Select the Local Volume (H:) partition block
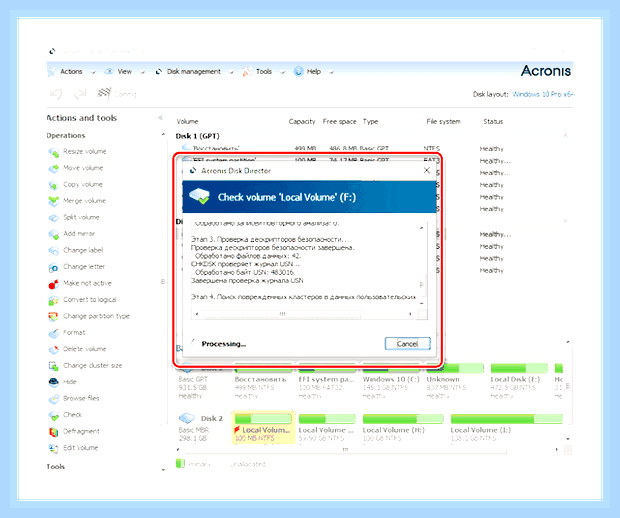Viewport: 620px width, 518px height. [403, 427]
